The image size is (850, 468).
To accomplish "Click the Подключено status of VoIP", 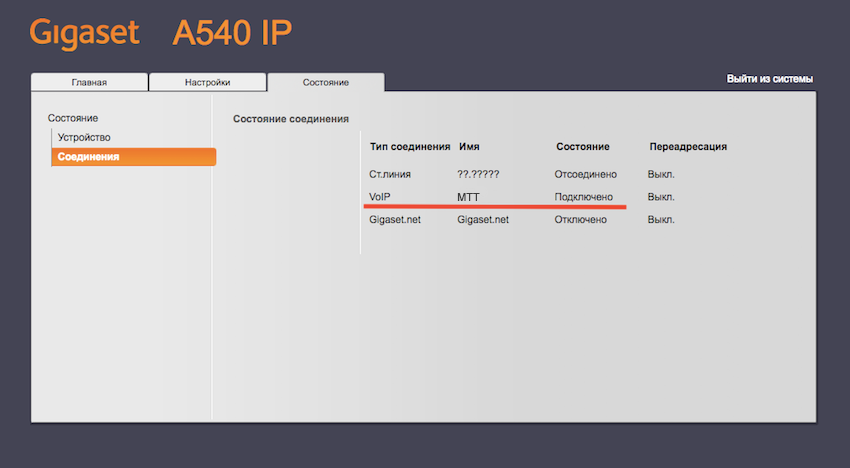I will pos(583,197).
